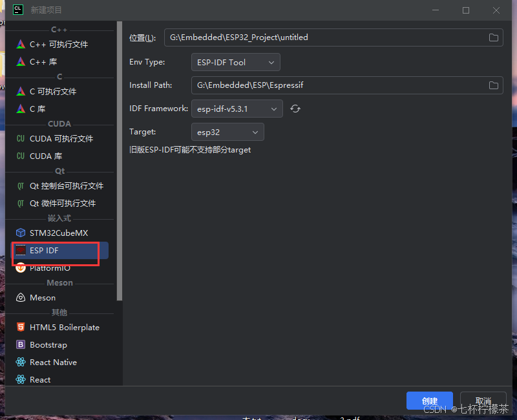This screenshot has height=420, width=517.
Task: Click inside the 位置 path input field
Action: 323,37
